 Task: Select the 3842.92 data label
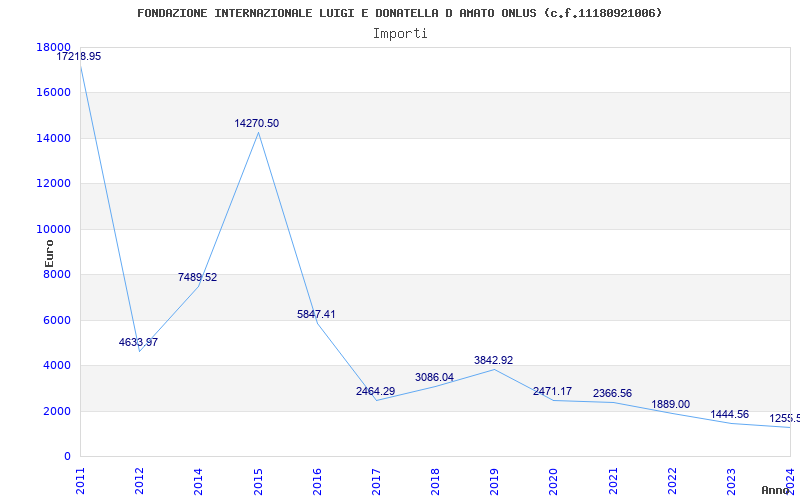point(493,360)
